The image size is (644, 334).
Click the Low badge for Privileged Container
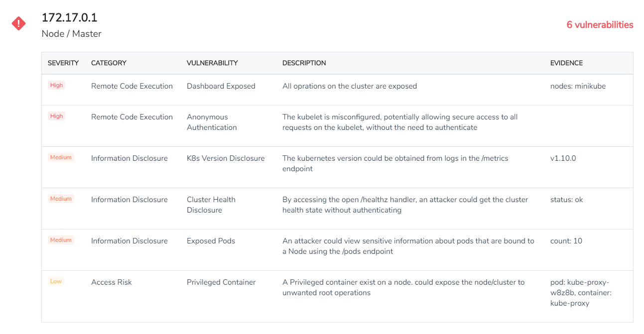tap(56, 281)
